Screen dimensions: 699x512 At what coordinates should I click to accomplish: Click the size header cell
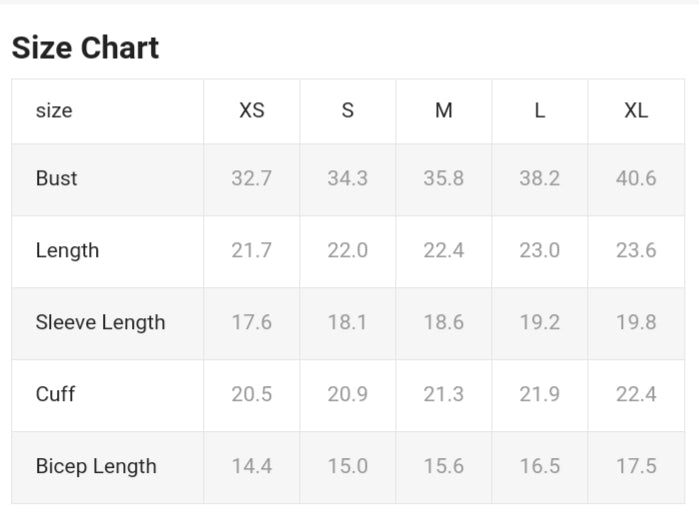(x=54, y=110)
